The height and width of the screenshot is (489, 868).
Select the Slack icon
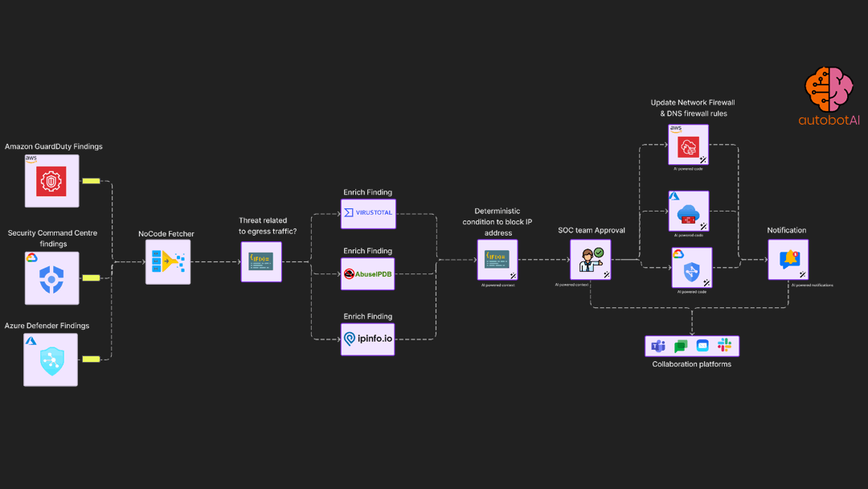[x=725, y=346]
